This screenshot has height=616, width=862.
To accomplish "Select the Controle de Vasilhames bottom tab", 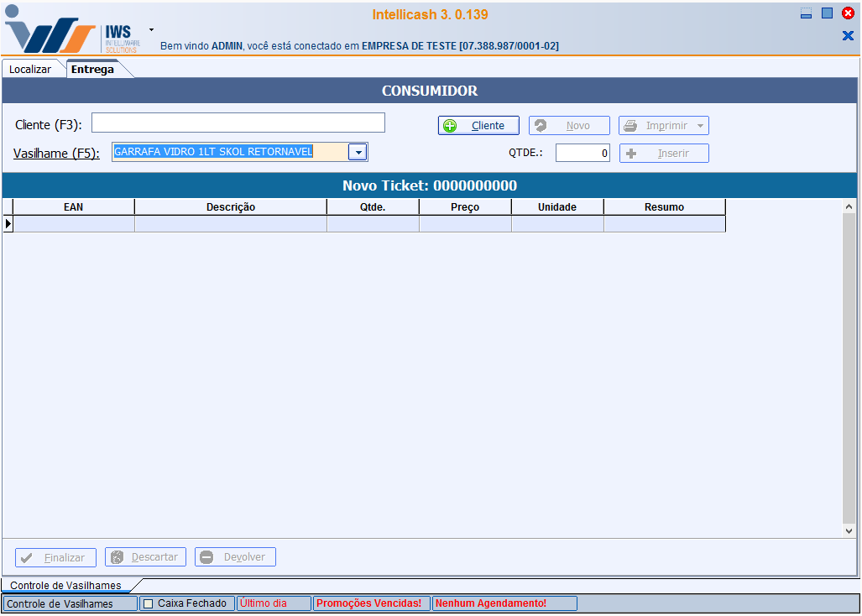I will click(65, 585).
